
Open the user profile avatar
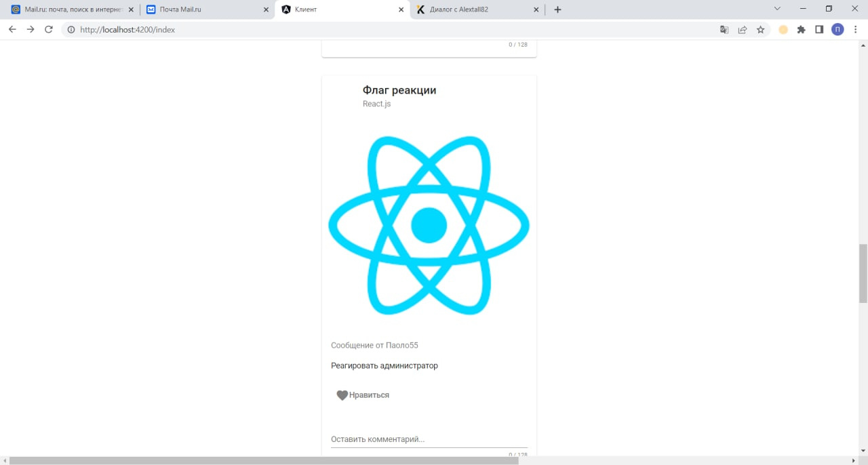837,29
